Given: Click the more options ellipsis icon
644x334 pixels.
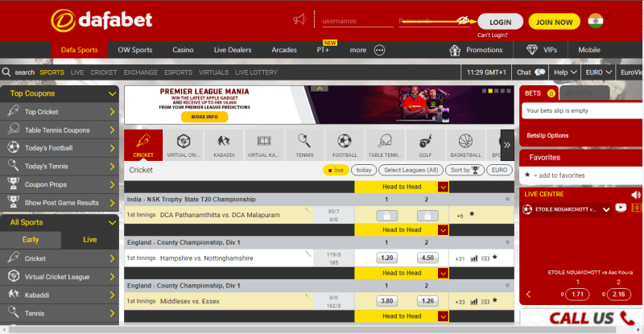Looking at the screenshot, I should (379, 50).
